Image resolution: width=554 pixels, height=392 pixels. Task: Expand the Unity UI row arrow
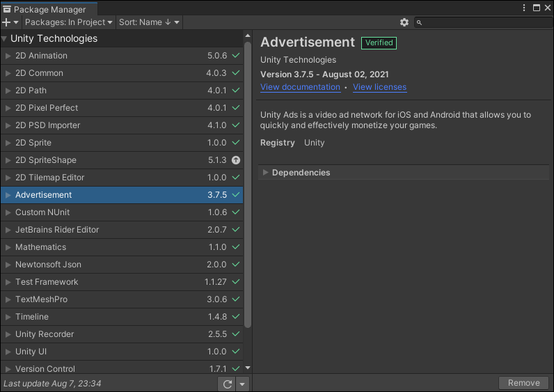pyautogui.click(x=8, y=352)
